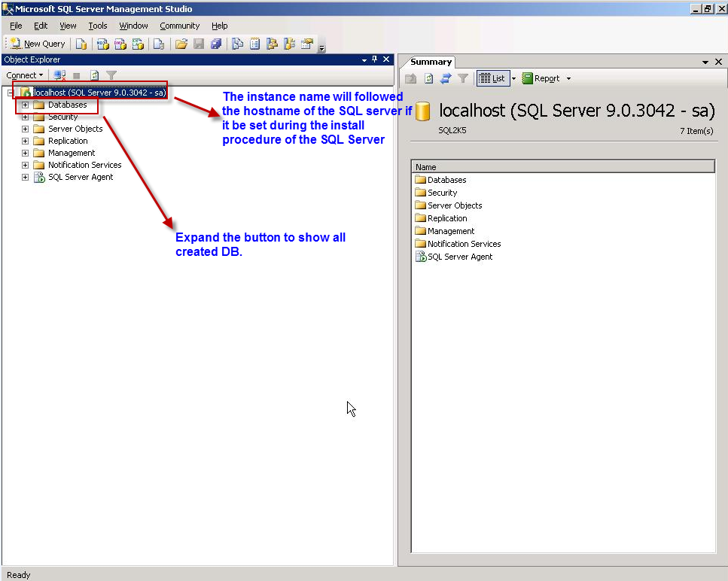Click the Refresh icon in Summary toolbar
The width and height of the screenshot is (728, 581).
[x=428, y=78]
